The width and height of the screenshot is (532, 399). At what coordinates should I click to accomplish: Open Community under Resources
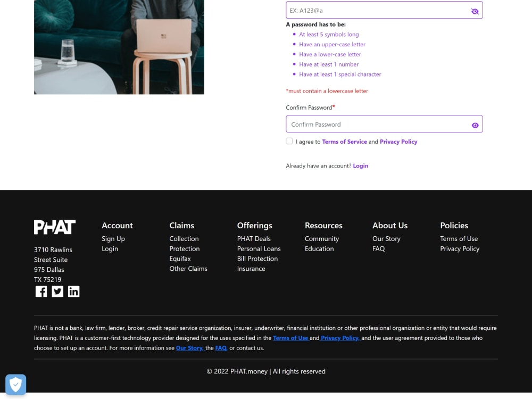click(x=322, y=239)
